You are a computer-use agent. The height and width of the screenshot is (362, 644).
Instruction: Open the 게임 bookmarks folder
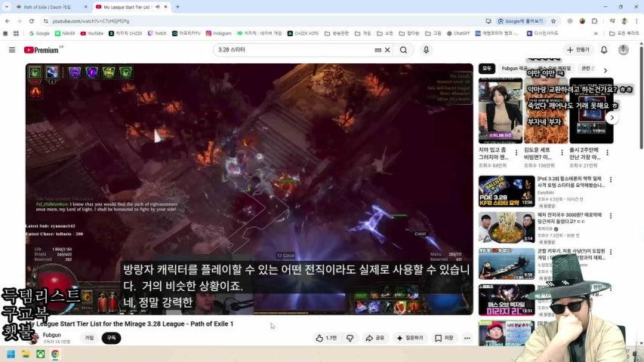[x=362, y=33]
